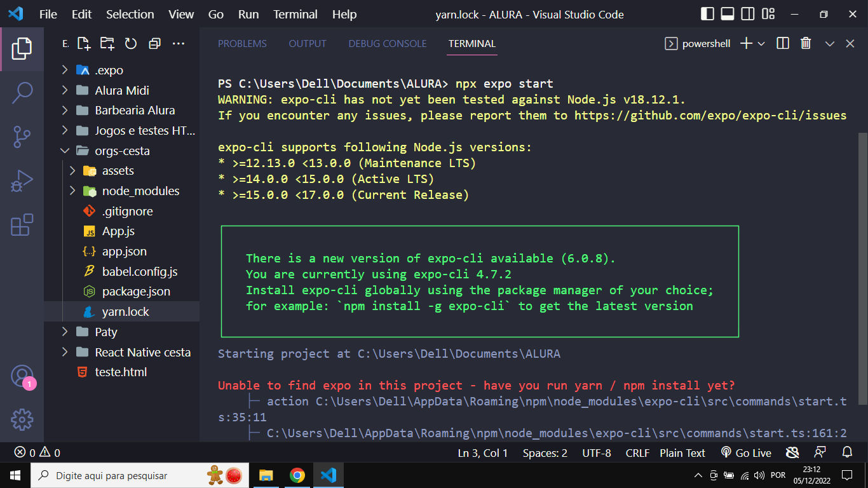Viewport: 868px width, 488px height.
Task: Toggle primary side bar layout icon
Action: click(707, 14)
